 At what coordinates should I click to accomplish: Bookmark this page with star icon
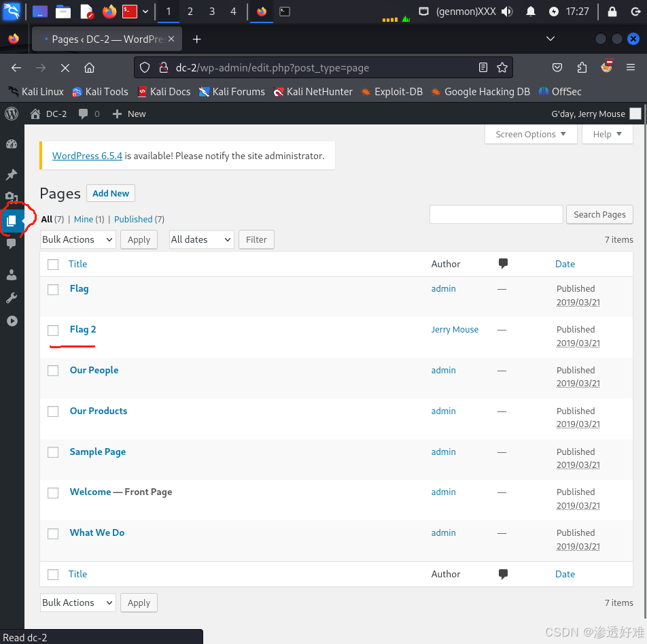point(502,67)
